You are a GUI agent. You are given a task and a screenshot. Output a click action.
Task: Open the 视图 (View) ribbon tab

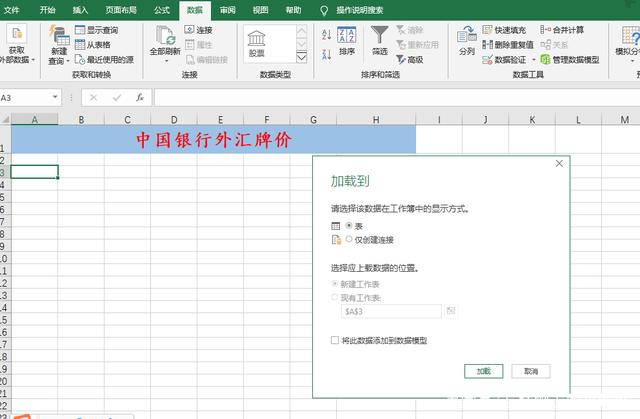click(260, 9)
